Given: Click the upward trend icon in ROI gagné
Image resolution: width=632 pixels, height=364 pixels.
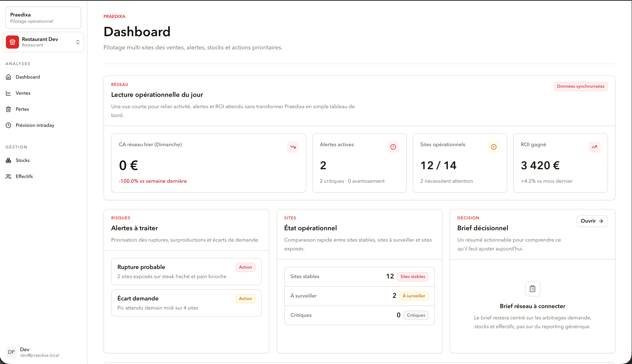Looking at the screenshot, I should (x=594, y=147).
